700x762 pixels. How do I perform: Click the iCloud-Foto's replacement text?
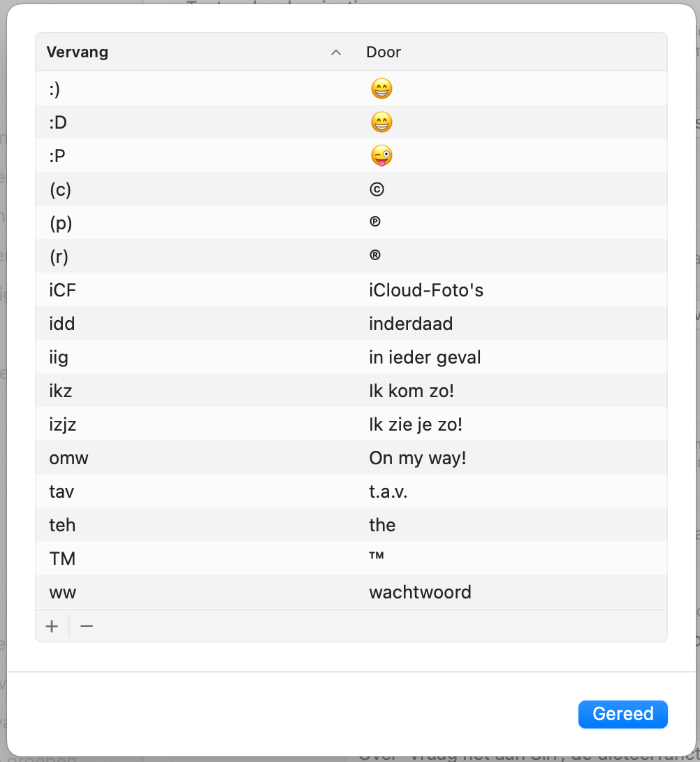[426, 290]
